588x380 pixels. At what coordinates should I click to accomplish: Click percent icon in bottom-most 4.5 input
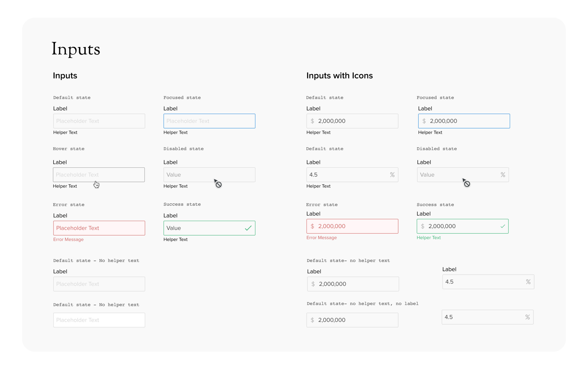(527, 317)
